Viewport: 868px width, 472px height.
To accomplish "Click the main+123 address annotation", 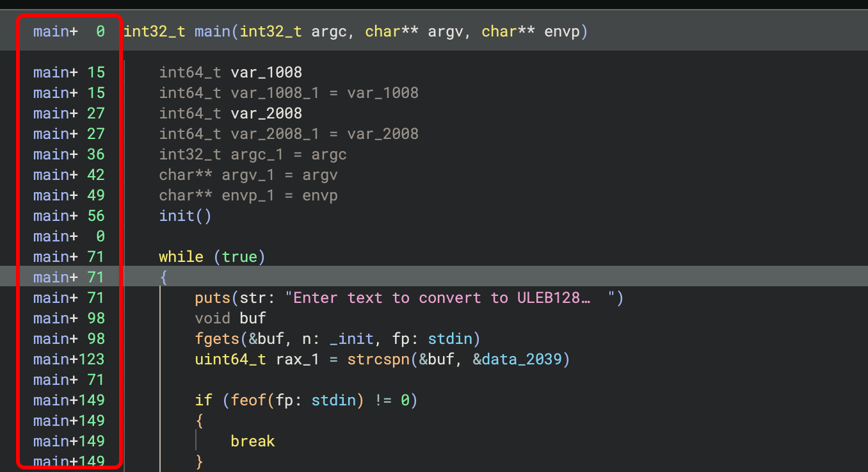I will [68, 359].
